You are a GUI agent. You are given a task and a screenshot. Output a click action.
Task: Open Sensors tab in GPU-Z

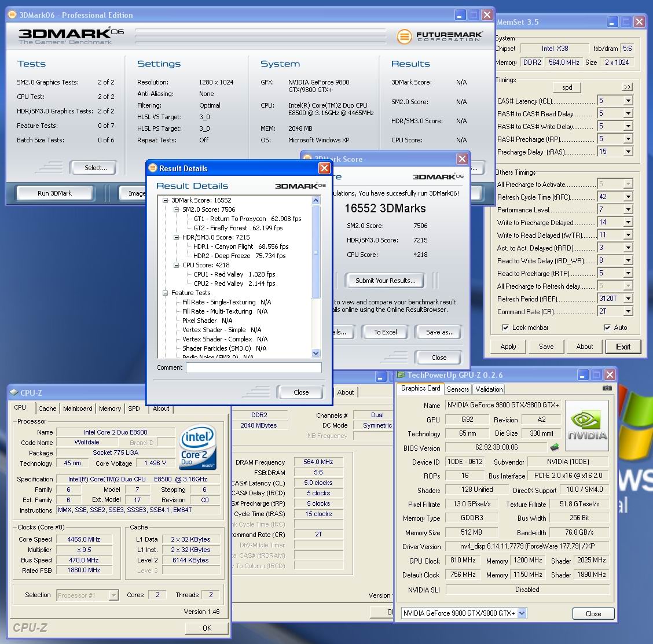[x=458, y=389]
